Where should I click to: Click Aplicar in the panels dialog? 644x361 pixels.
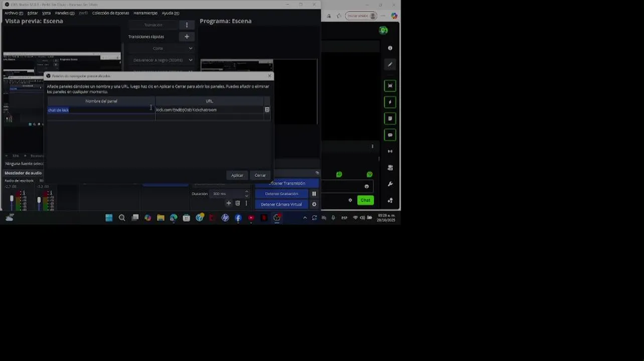click(237, 175)
